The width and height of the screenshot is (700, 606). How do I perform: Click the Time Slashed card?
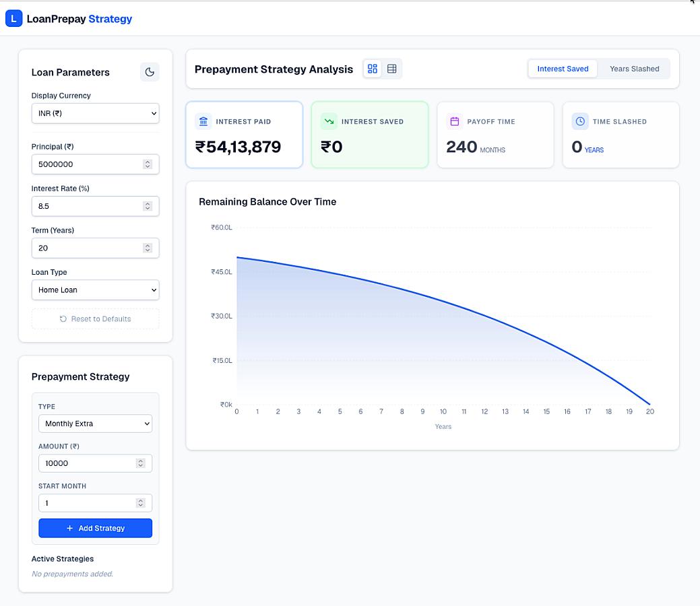point(621,135)
